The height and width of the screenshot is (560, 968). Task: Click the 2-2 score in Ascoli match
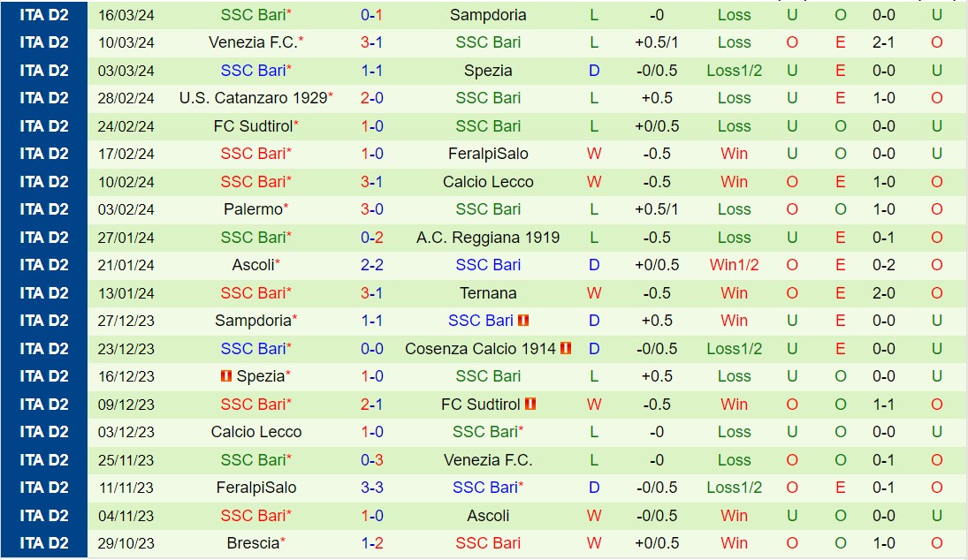pyautogui.click(x=371, y=265)
